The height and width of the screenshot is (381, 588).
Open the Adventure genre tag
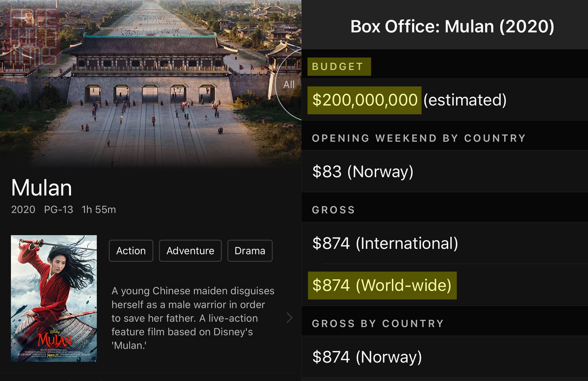pos(190,251)
